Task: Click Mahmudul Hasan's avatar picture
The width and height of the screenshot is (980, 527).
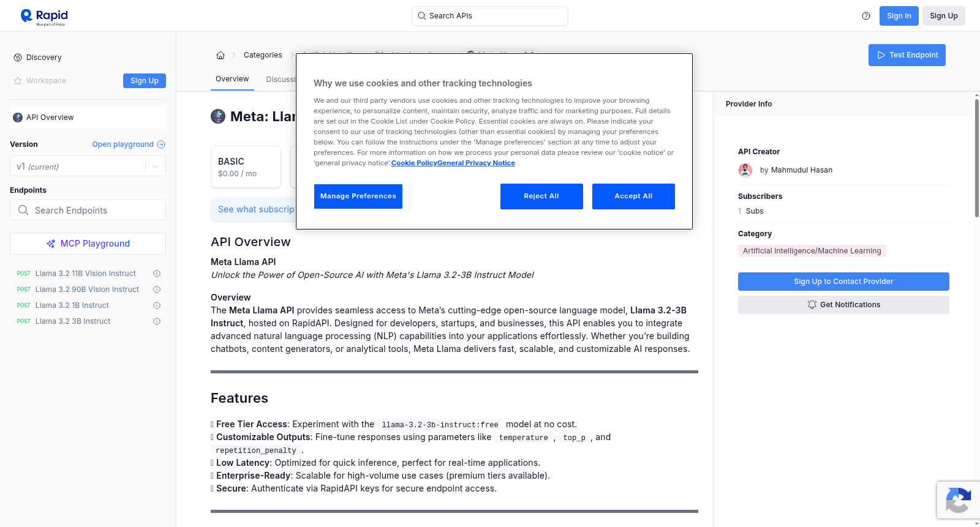Action: pos(745,170)
